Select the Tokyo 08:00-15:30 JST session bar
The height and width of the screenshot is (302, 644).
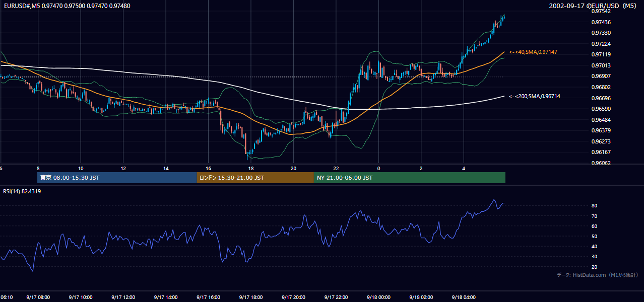click(117, 178)
